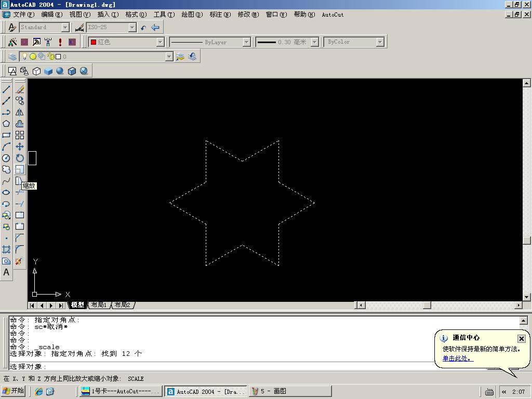Image resolution: width=532 pixels, height=399 pixels.
Task: Toggle layer 0 lightbulb on/off
Action: point(24,57)
